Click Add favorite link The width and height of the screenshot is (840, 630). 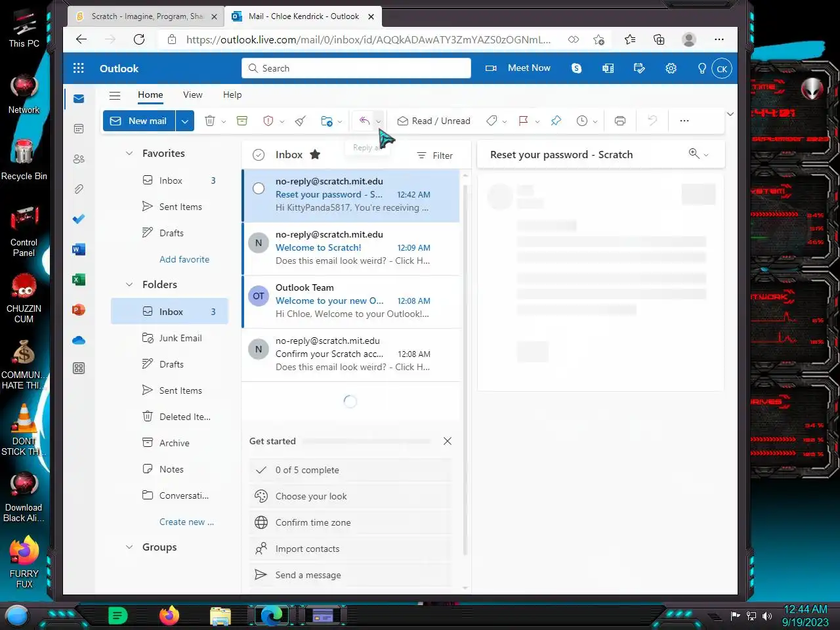[184, 259]
